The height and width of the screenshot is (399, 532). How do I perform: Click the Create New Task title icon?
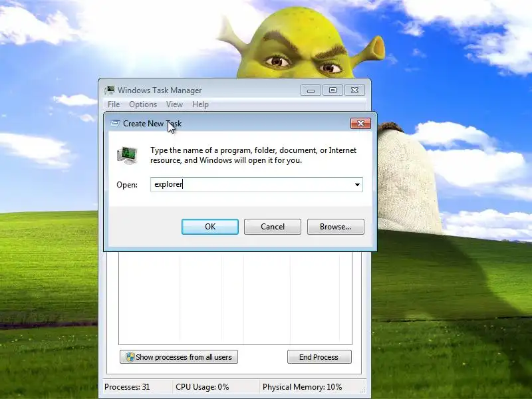pos(115,124)
